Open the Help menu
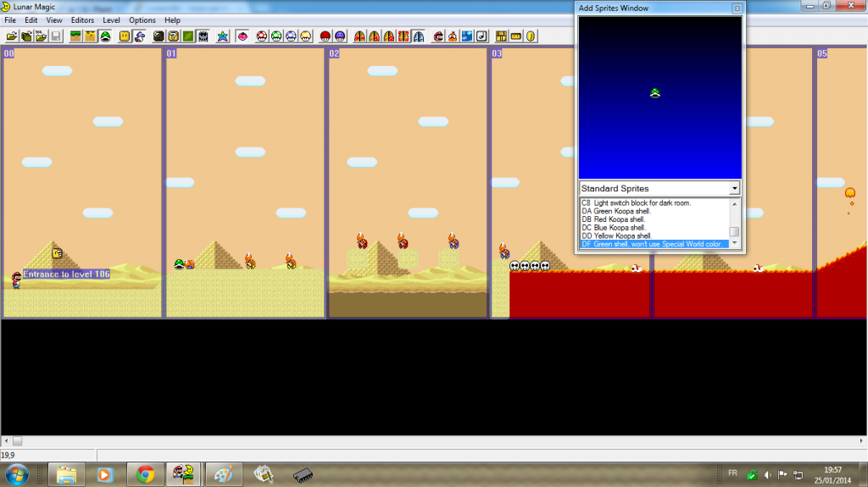This screenshot has height=487, width=868. coord(172,20)
